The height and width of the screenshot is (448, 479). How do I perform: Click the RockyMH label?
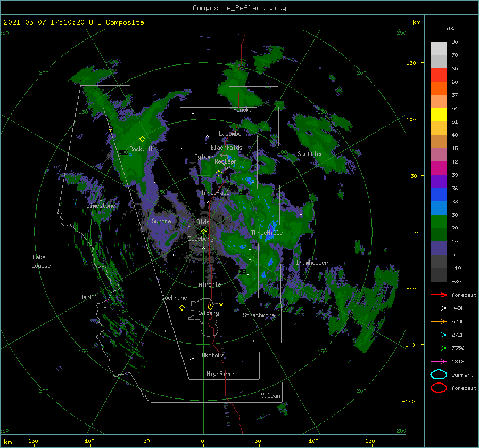[141, 149]
